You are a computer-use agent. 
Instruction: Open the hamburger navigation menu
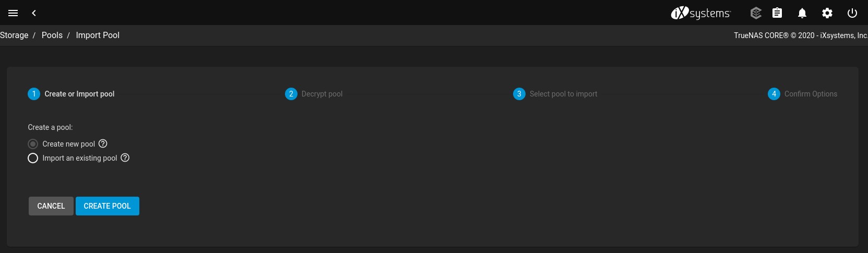(13, 13)
